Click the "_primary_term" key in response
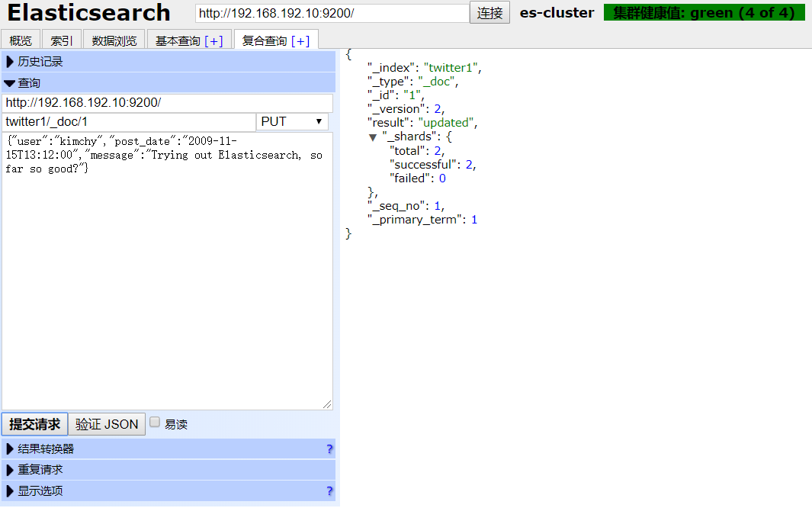Image resolution: width=812 pixels, height=508 pixels. [x=416, y=220]
